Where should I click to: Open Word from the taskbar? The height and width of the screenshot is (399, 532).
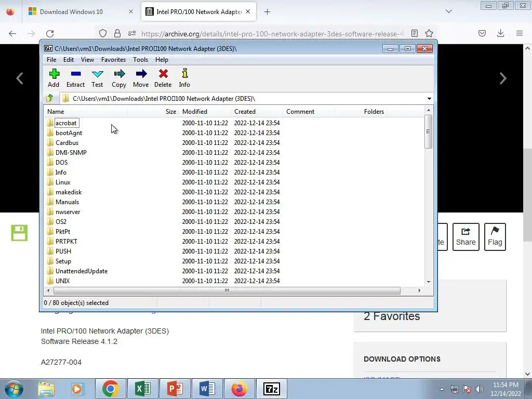click(207, 389)
